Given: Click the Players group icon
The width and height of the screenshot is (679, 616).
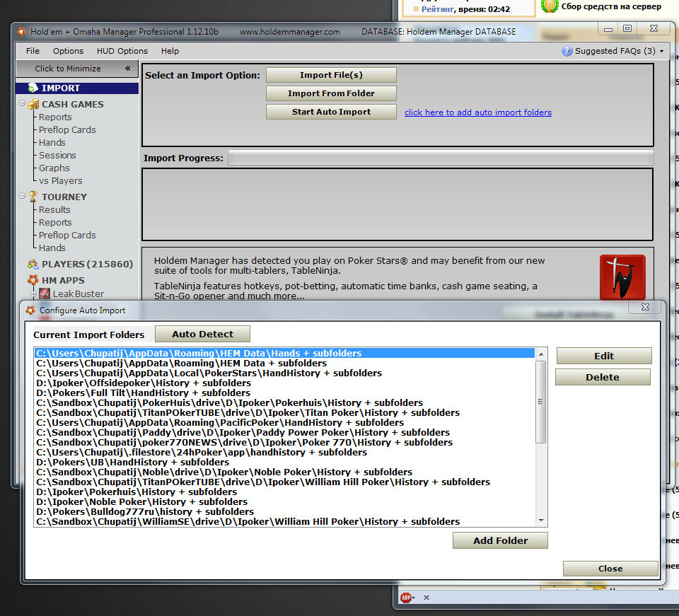Looking at the screenshot, I should click(x=33, y=264).
